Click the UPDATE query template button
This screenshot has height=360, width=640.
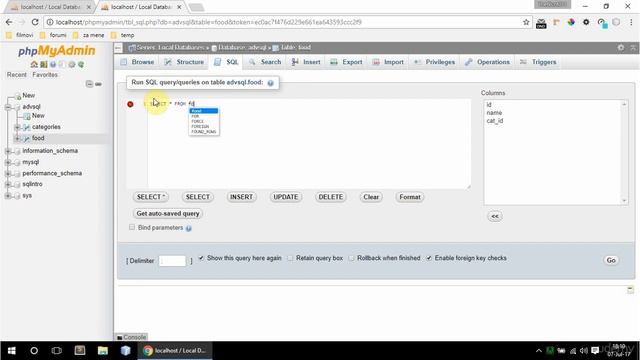coord(286,197)
